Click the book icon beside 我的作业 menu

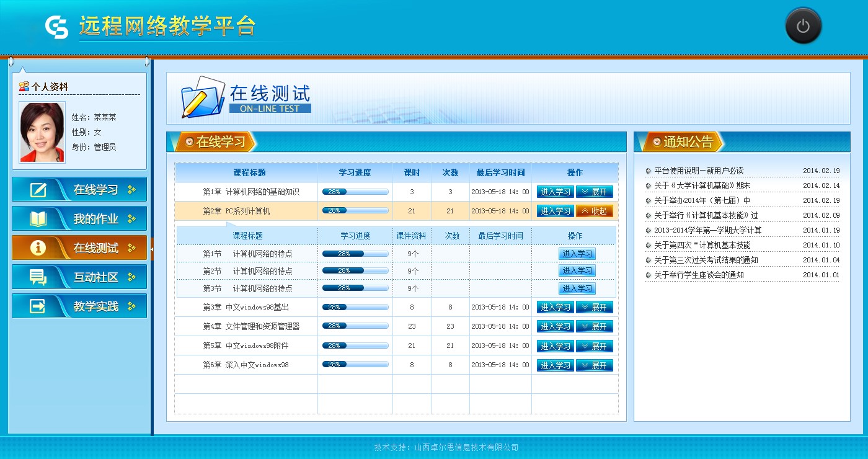[x=38, y=219]
